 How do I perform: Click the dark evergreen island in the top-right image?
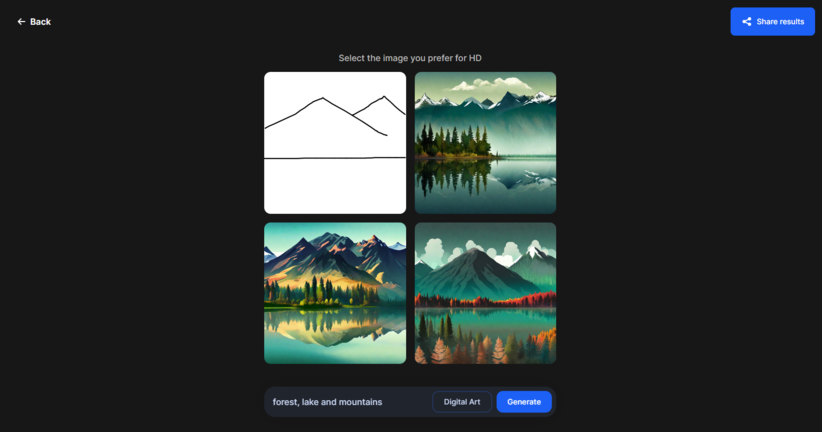pyautogui.click(x=455, y=142)
